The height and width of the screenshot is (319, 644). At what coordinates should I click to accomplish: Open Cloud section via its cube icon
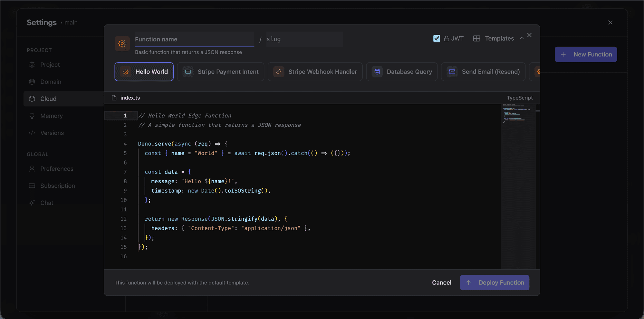pos(32,98)
